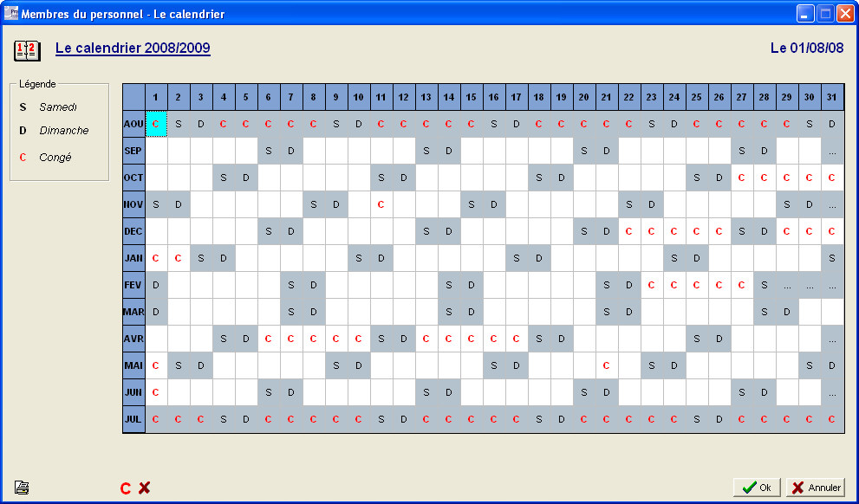Screen dimensions: 859x504
Task: Minimize the calendar window
Action: point(804,14)
